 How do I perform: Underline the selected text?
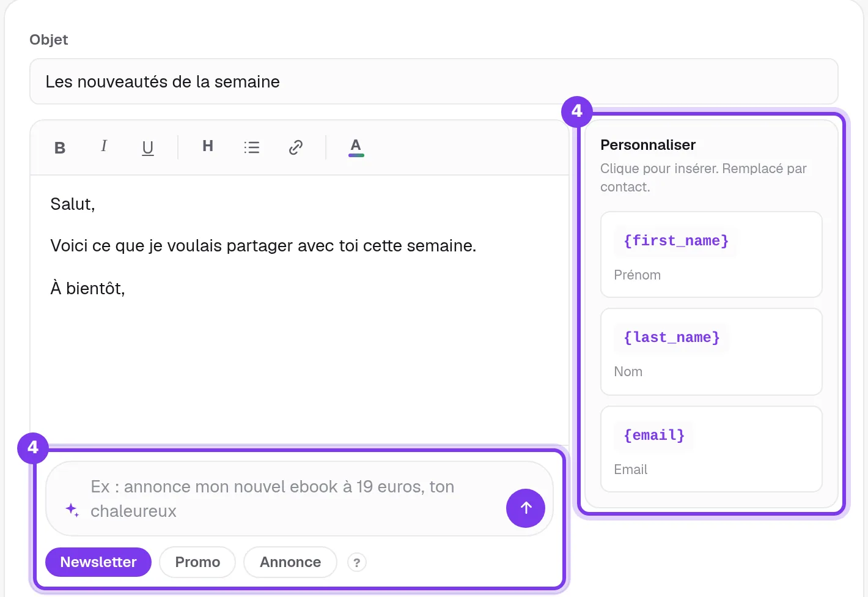[x=148, y=147]
